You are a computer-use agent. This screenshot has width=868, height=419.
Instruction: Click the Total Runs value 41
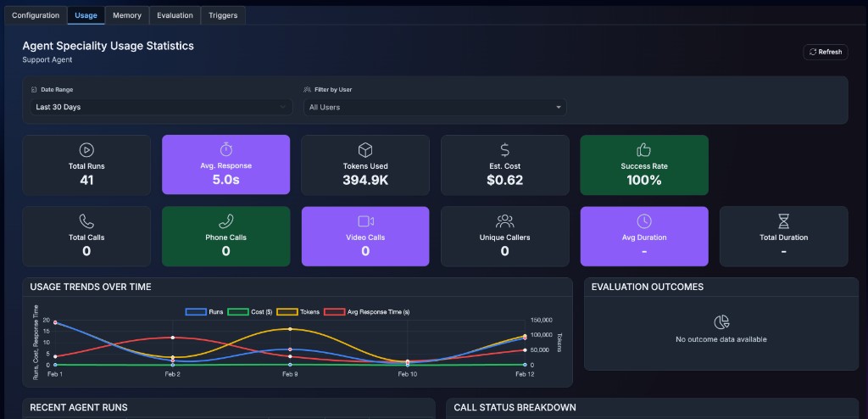tap(86, 180)
